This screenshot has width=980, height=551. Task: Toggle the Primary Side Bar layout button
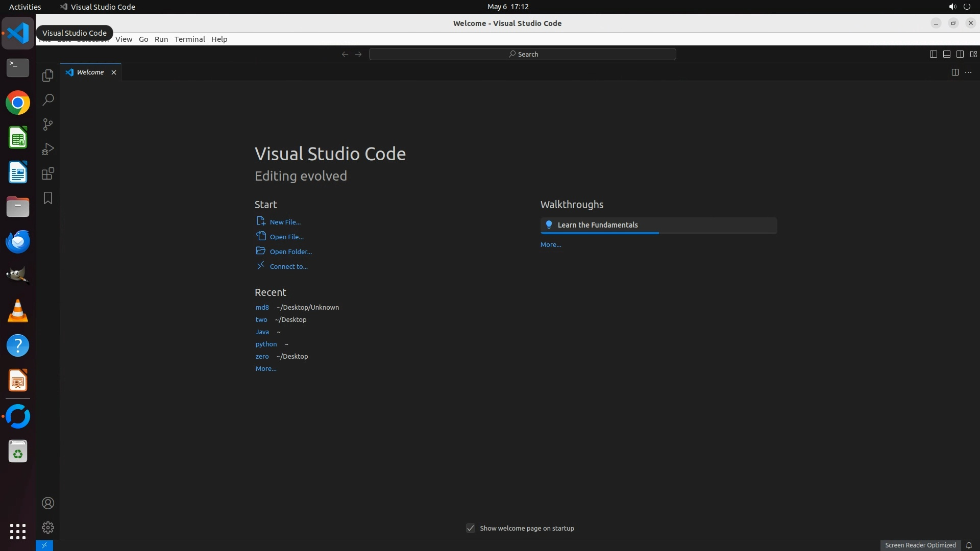pyautogui.click(x=933, y=54)
